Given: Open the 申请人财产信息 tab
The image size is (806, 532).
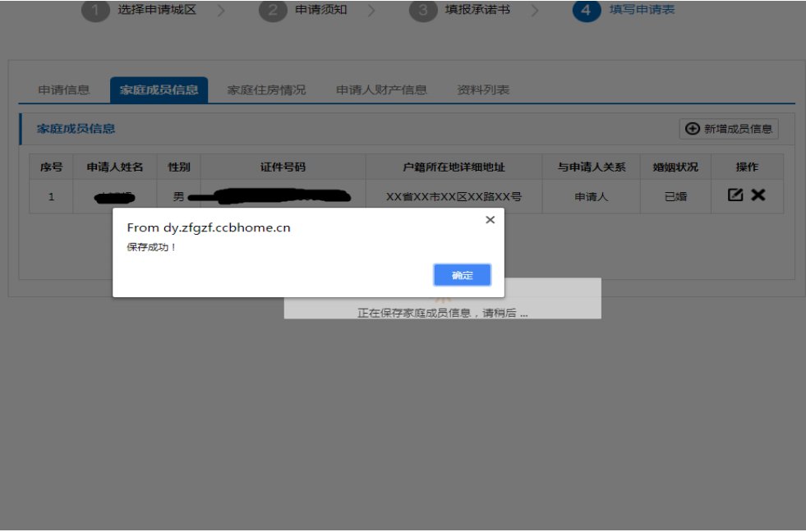Looking at the screenshot, I should (381, 89).
